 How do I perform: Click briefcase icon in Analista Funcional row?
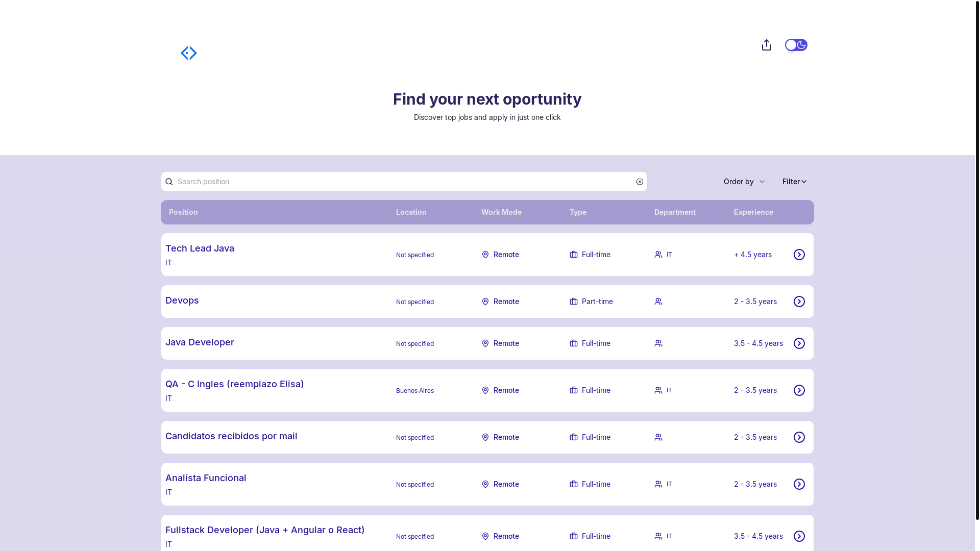574,484
